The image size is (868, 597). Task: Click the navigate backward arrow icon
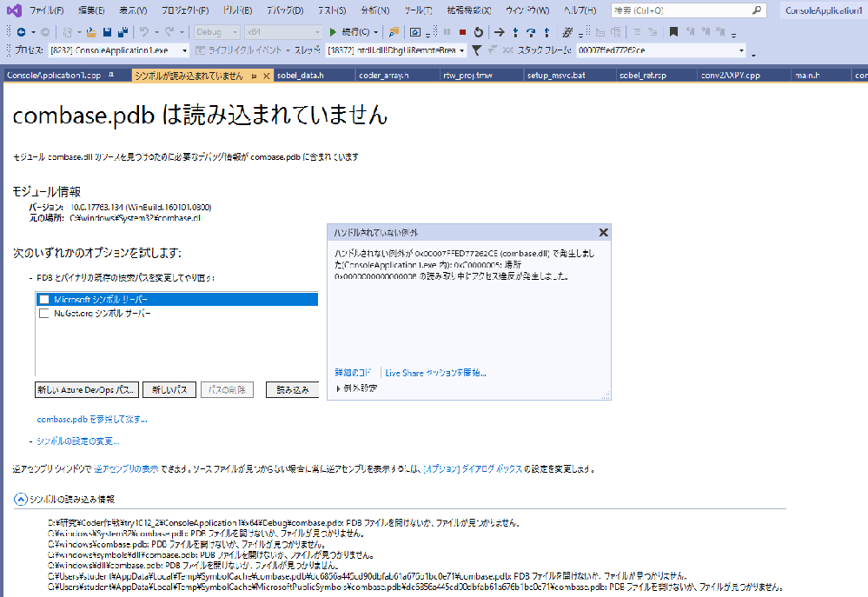tap(21, 32)
